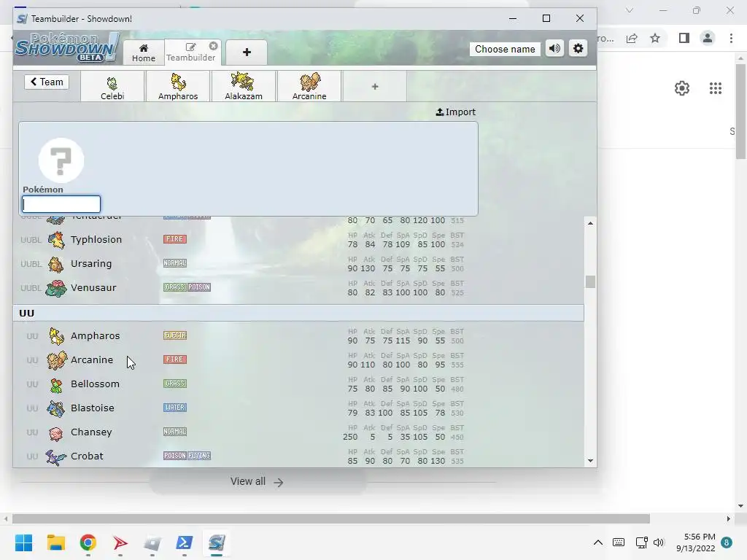Choose Blastoise from the list
Viewport: 747px width, 560px height.
click(298, 408)
